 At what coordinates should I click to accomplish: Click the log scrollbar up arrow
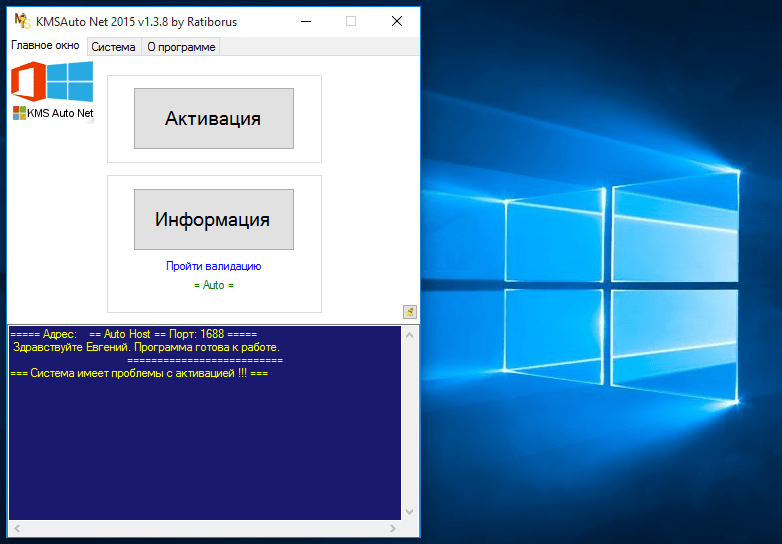pyautogui.click(x=409, y=335)
